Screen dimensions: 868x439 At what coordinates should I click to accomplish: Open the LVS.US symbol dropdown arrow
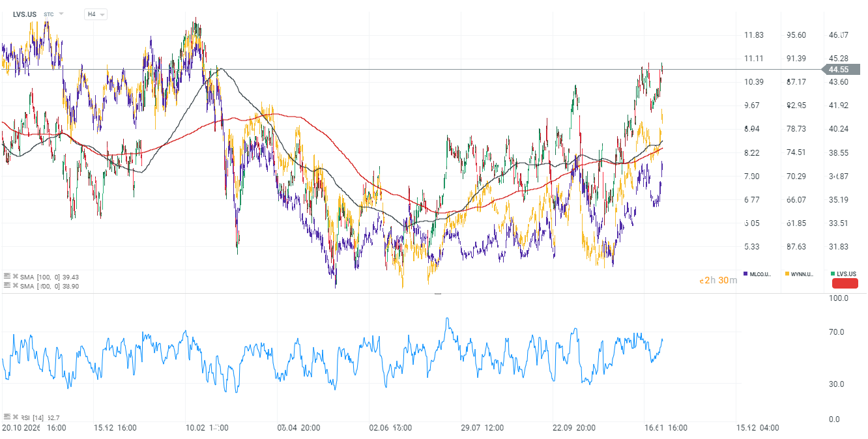[61, 14]
